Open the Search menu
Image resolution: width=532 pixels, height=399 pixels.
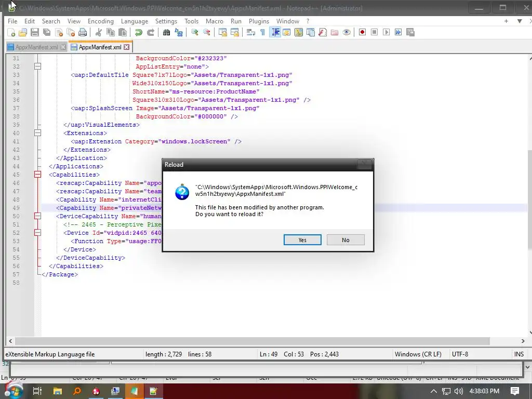[51, 21]
